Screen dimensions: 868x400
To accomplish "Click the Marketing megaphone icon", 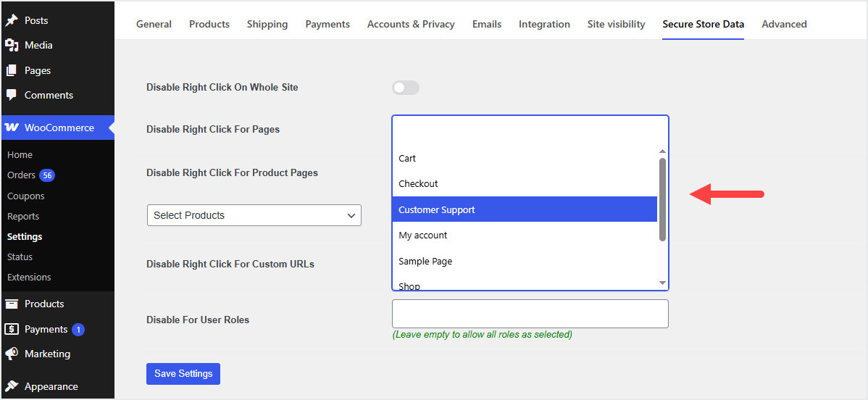I will click(x=12, y=354).
